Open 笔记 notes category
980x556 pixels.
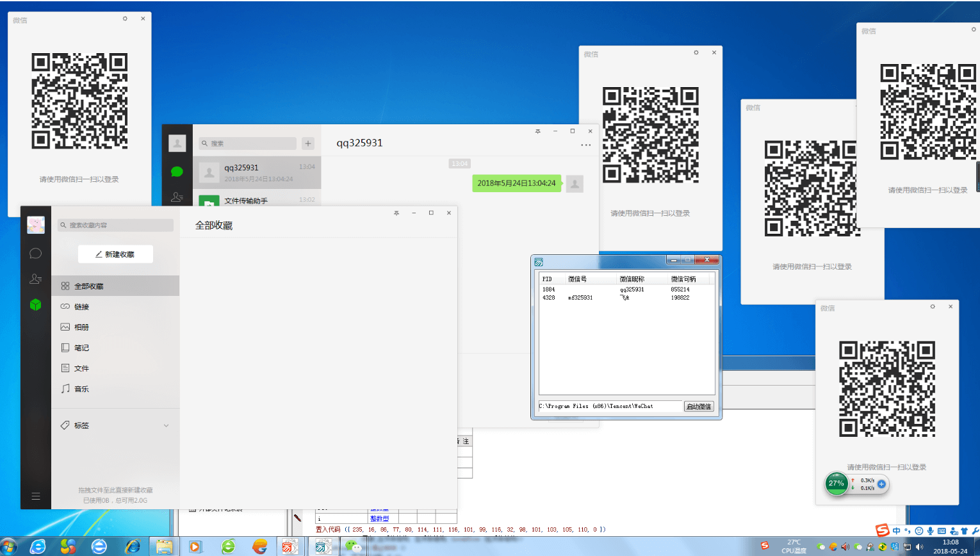[x=81, y=348]
